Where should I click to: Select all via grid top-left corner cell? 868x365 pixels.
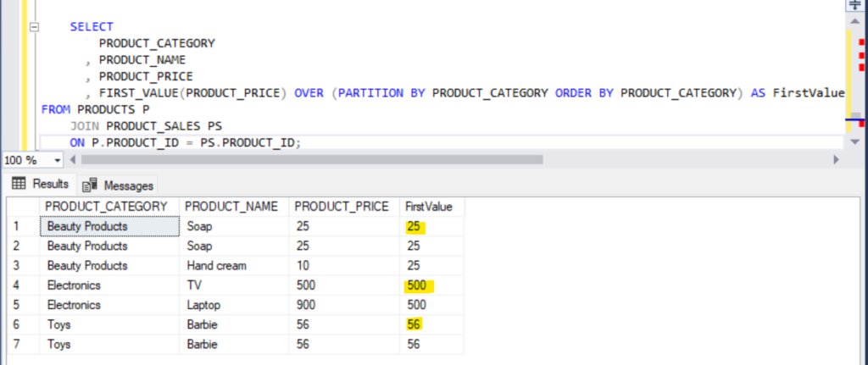[x=22, y=207]
